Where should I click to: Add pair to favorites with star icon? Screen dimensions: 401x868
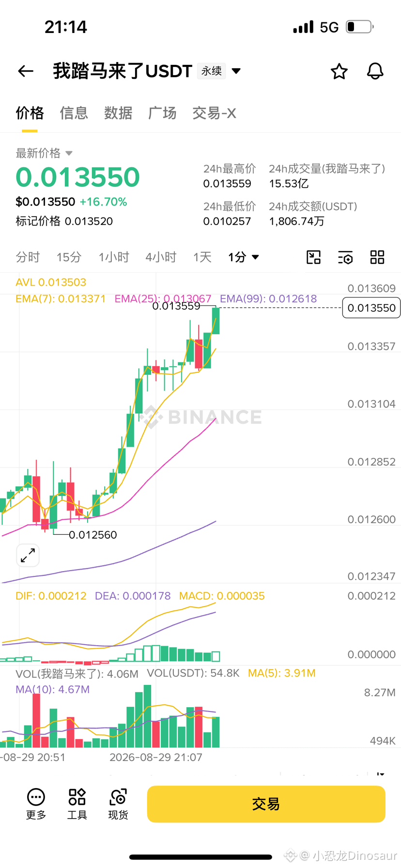click(339, 71)
